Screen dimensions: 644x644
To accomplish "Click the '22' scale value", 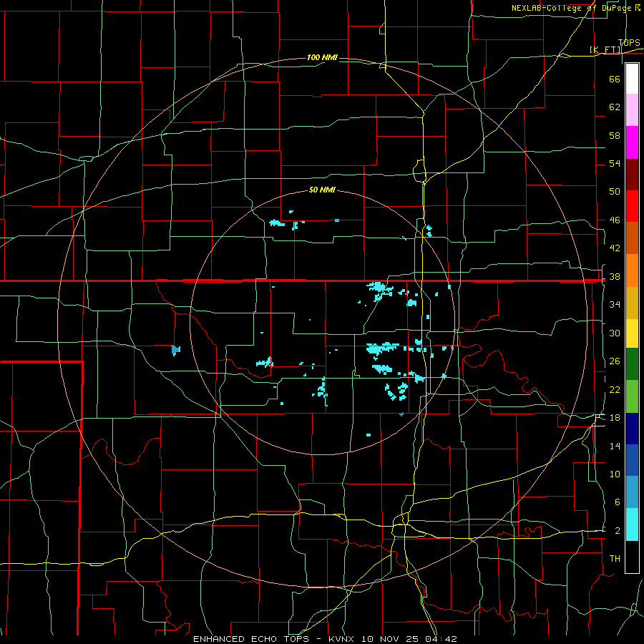I will [x=615, y=390].
